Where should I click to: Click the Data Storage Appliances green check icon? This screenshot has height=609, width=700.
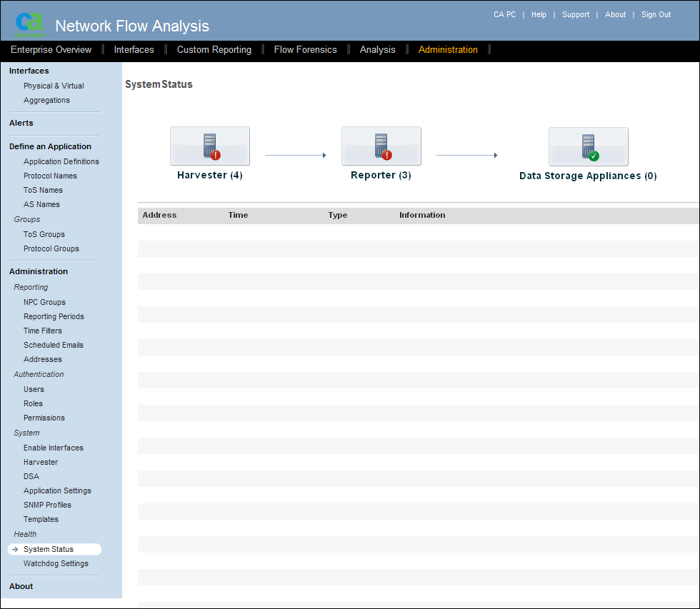coord(588,146)
